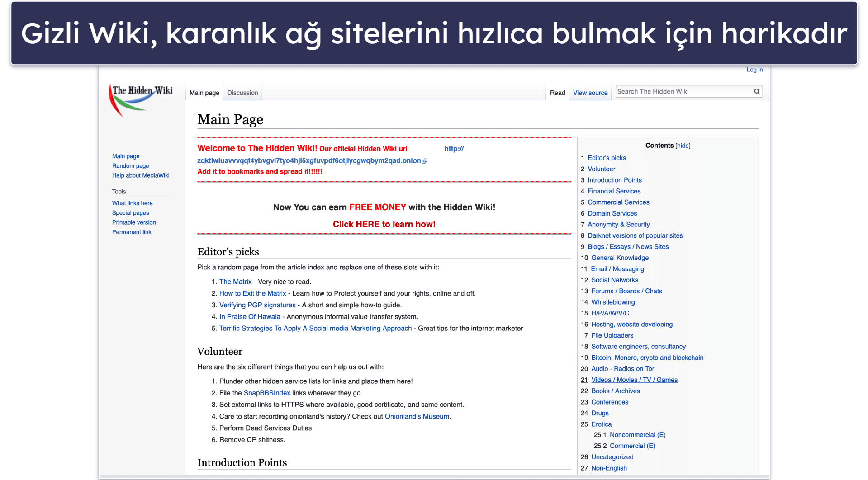Open the View source tab

click(590, 93)
